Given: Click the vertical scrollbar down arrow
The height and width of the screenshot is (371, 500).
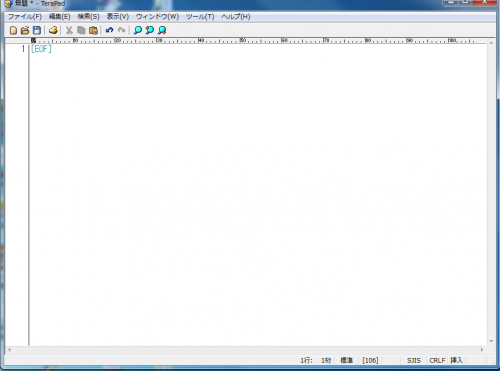Looking at the screenshot, I should click(x=491, y=341).
